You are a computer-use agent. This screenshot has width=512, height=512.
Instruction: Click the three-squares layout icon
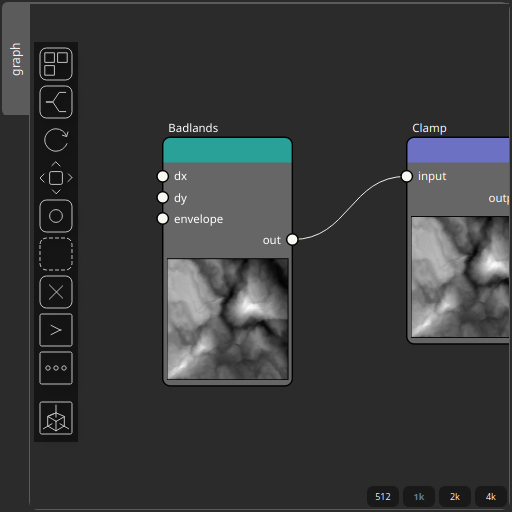pyautogui.click(x=56, y=64)
